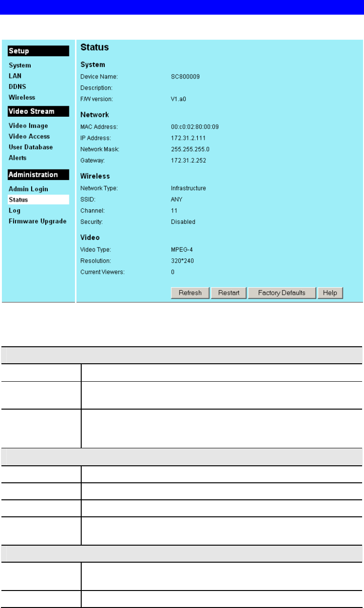The image size is (364, 608).
Task: Click firmware version V1.a0
Action: pos(178,99)
